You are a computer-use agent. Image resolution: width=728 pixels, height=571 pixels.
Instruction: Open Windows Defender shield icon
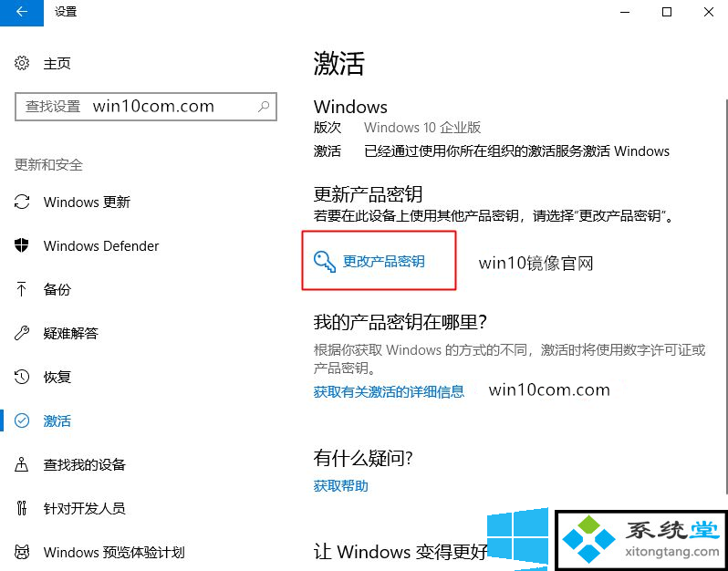point(22,245)
